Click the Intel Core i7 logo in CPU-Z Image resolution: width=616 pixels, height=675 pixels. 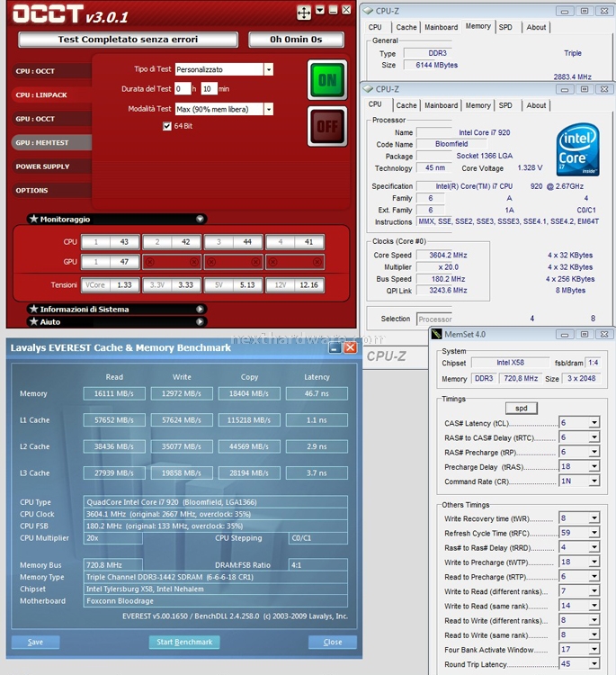pyautogui.click(x=577, y=149)
